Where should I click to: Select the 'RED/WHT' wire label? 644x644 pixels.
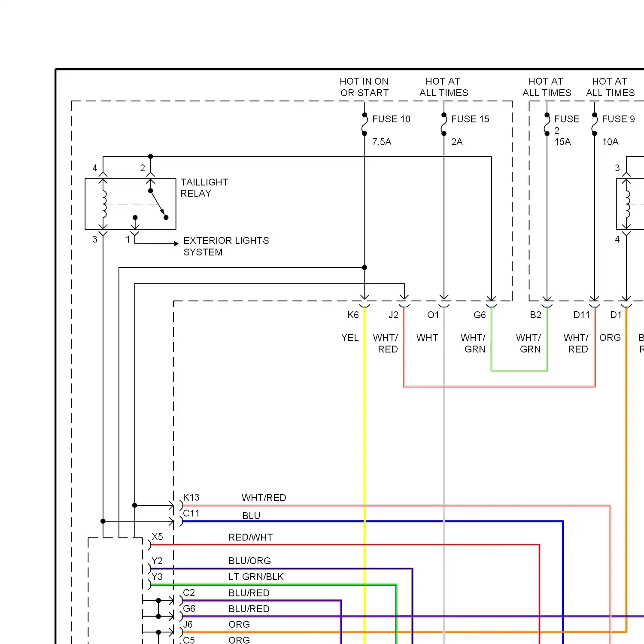[x=250, y=537]
